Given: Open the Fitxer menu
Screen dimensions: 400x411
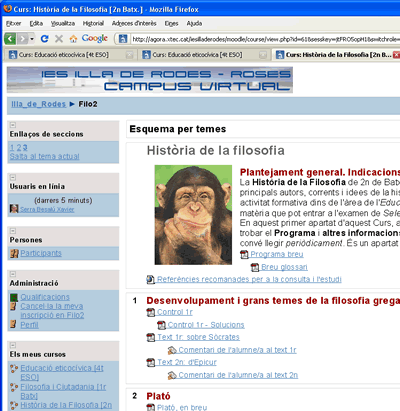Looking at the screenshot, I should (13, 23).
